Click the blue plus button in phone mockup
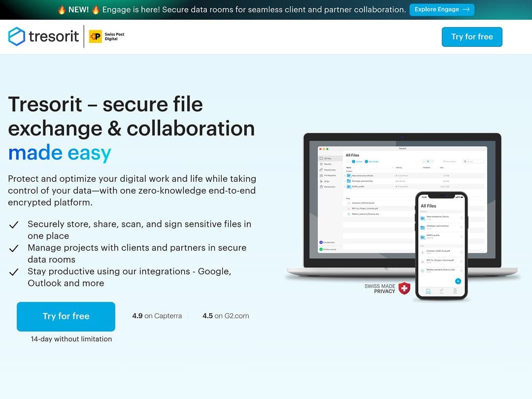The width and height of the screenshot is (532, 399). click(x=458, y=281)
